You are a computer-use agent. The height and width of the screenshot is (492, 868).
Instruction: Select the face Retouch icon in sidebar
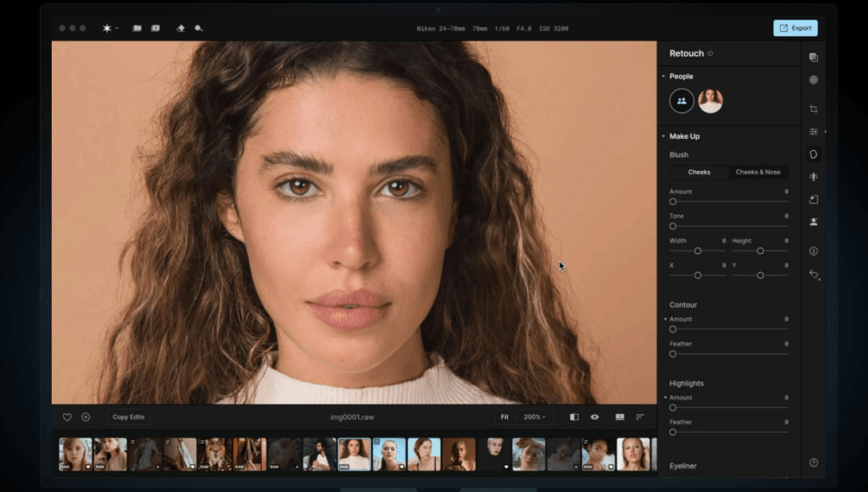point(813,154)
